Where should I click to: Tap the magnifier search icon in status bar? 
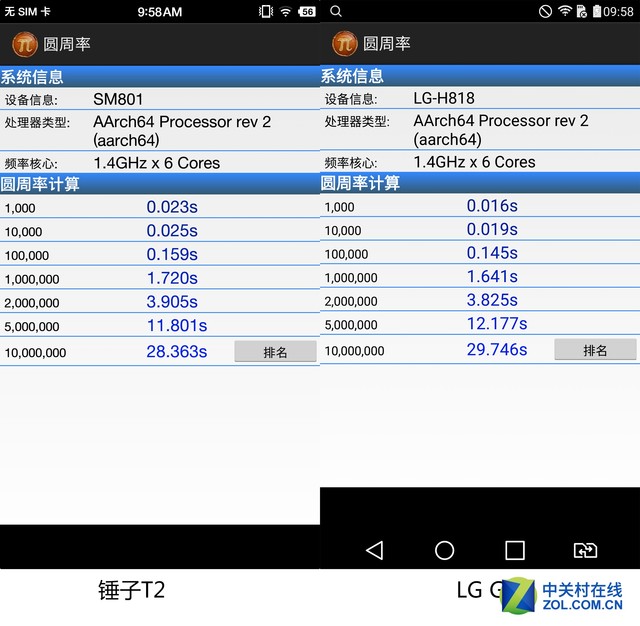tap(336, 11)
